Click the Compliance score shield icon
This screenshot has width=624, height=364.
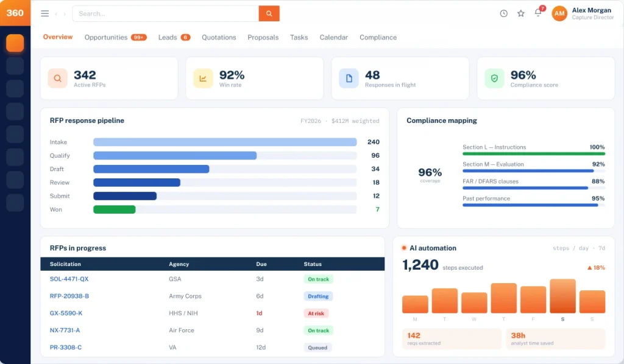[494, 79]
